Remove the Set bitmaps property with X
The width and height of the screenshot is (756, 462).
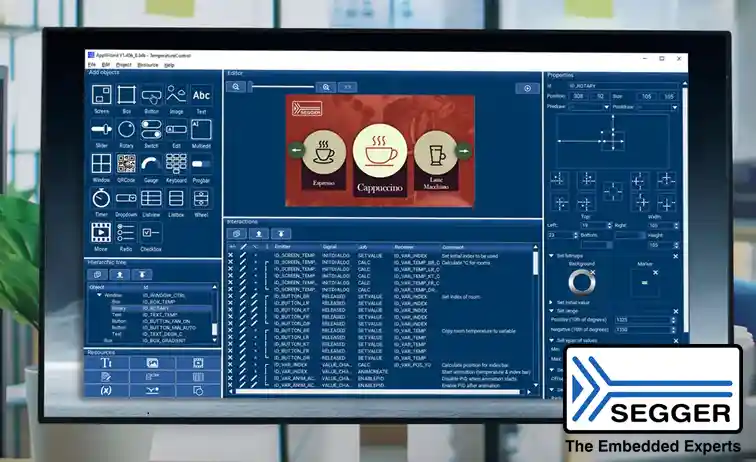675,256
